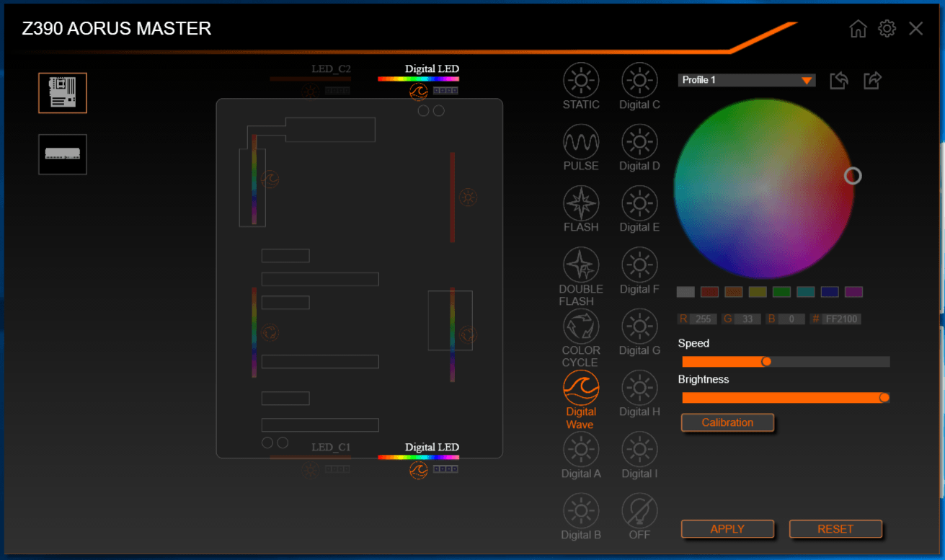Pick the yellow color swatch

(758, 292)
